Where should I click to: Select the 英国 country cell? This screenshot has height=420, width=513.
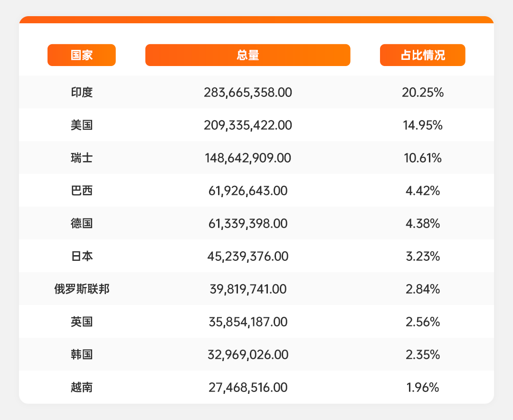(81, 322)
